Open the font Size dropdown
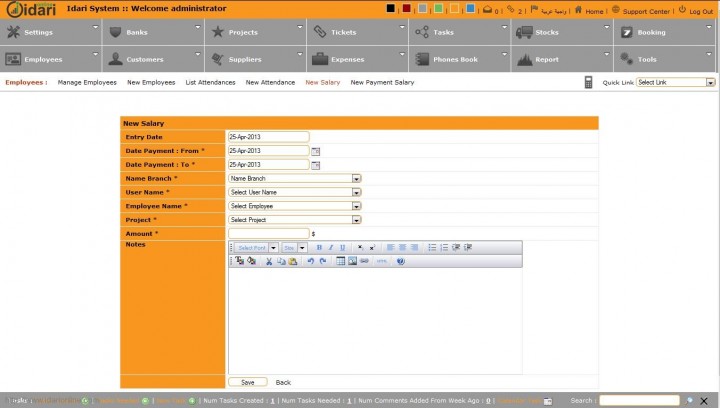 (302, 248)
